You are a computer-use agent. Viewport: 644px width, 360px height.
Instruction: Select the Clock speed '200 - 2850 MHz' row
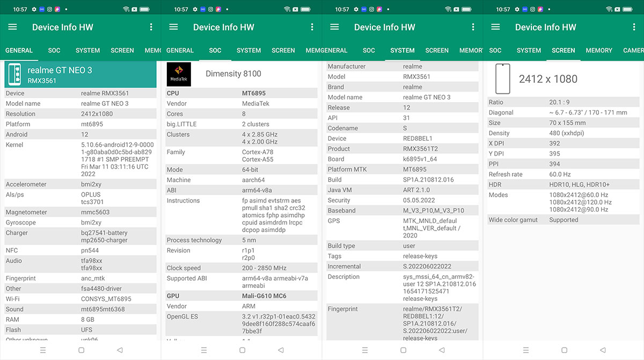(x=241, y=268)
